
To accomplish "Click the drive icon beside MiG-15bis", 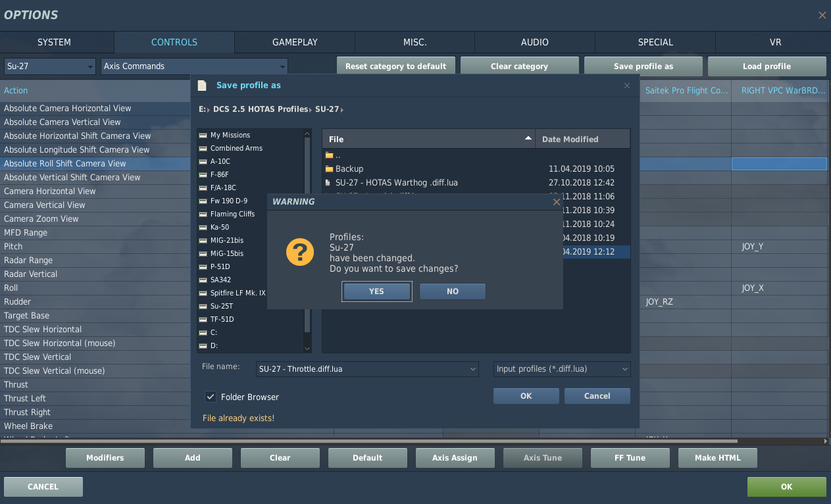I will [203, 253].
